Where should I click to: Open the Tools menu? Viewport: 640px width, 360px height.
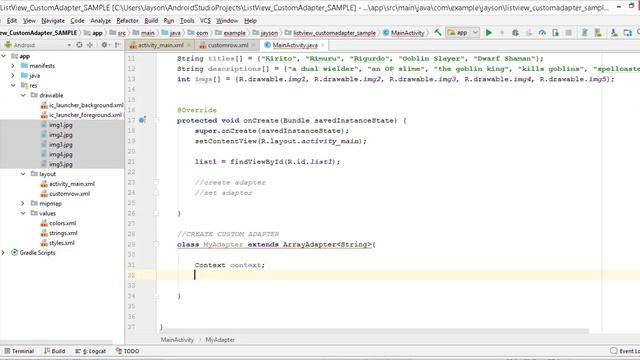click(x=187, y=20)
